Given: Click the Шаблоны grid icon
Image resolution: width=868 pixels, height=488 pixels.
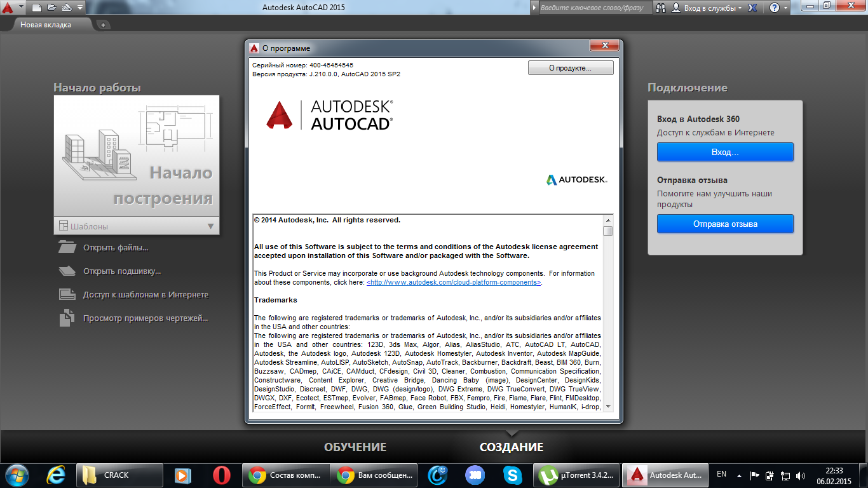Looking at the screenshot, I should [x=64, y=226].
